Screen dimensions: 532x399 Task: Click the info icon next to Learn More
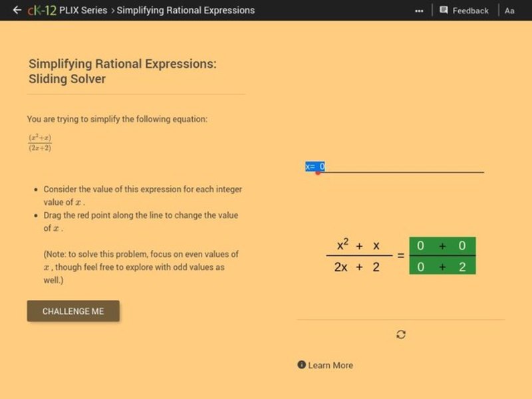pyautogui.click(x=300, y=365)
